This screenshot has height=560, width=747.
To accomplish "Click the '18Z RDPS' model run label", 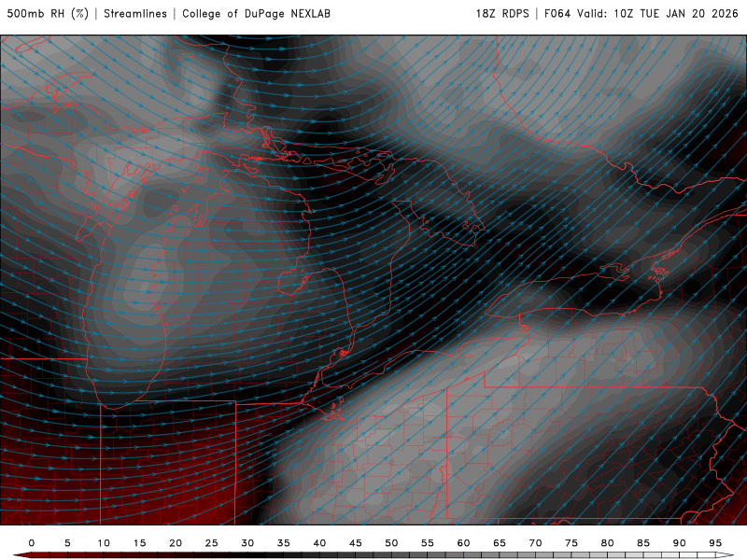I will 502,13.
